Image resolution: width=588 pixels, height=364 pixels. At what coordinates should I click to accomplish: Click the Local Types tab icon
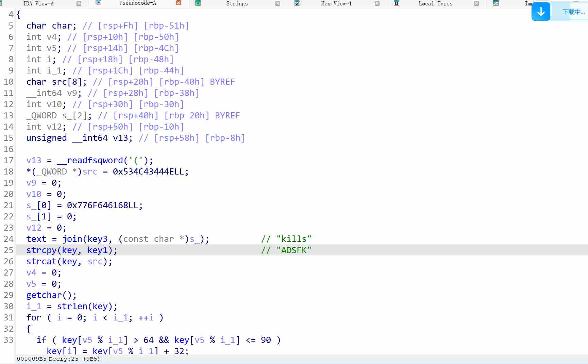(x=397, y=3)
